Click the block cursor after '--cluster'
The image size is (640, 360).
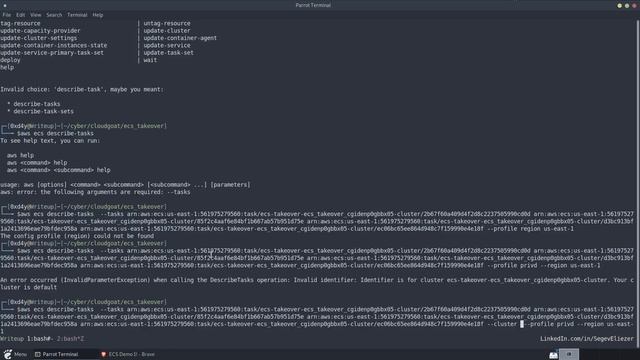(x=522, y=324)
